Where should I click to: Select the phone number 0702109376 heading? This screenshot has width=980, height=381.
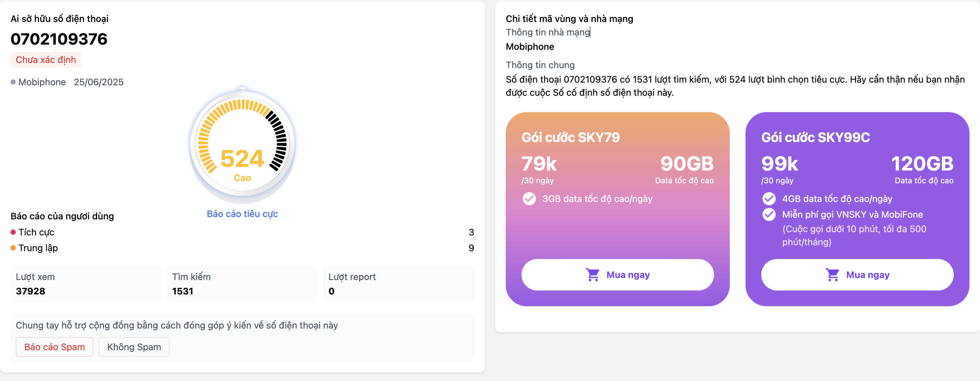point(59,39)
